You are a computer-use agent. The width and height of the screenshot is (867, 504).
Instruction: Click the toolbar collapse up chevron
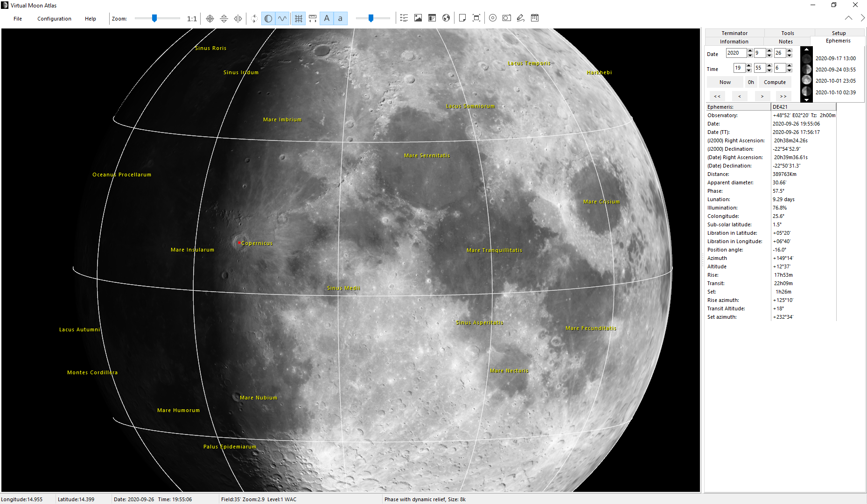tap(848, 18)
